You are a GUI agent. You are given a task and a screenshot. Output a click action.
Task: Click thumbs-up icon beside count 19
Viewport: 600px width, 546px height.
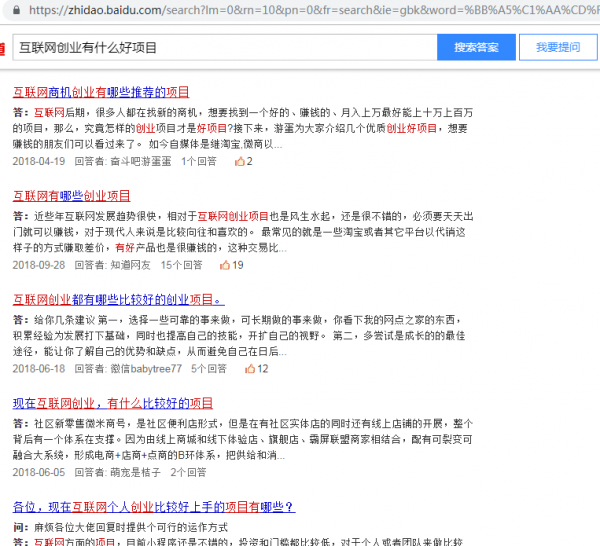[x=225, y=265]
